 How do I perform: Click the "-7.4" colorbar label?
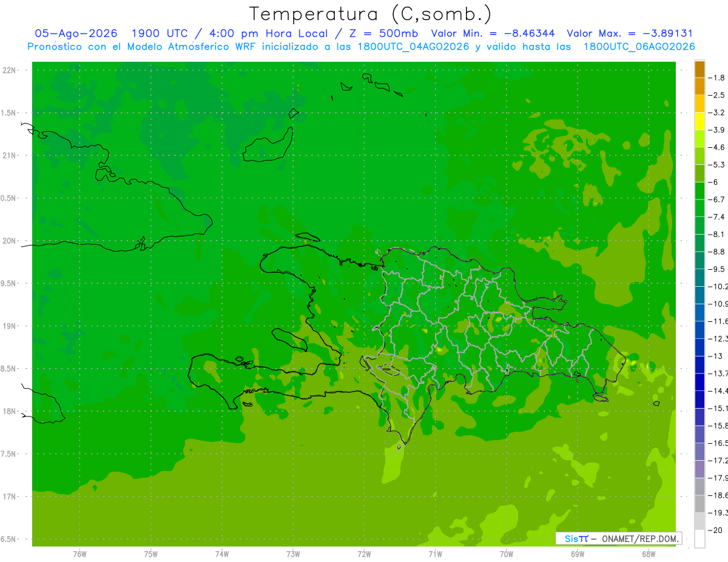[716, 217]
